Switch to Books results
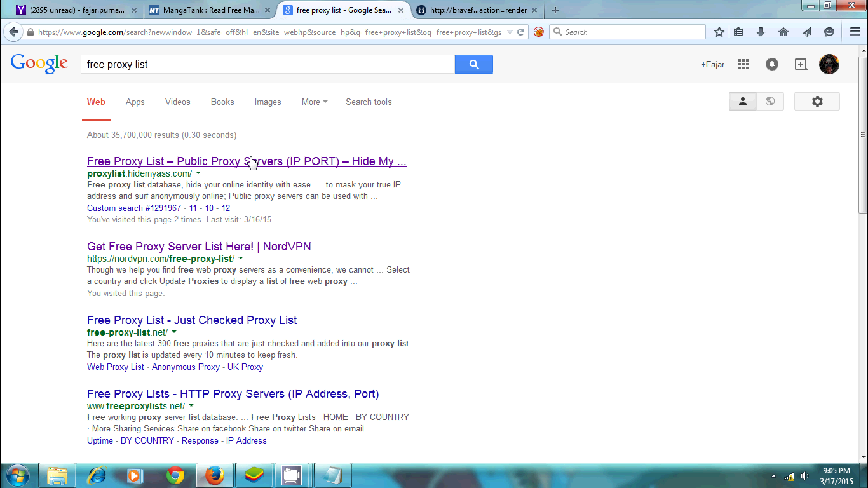868x488 pixels. click(x=222, y=102)
